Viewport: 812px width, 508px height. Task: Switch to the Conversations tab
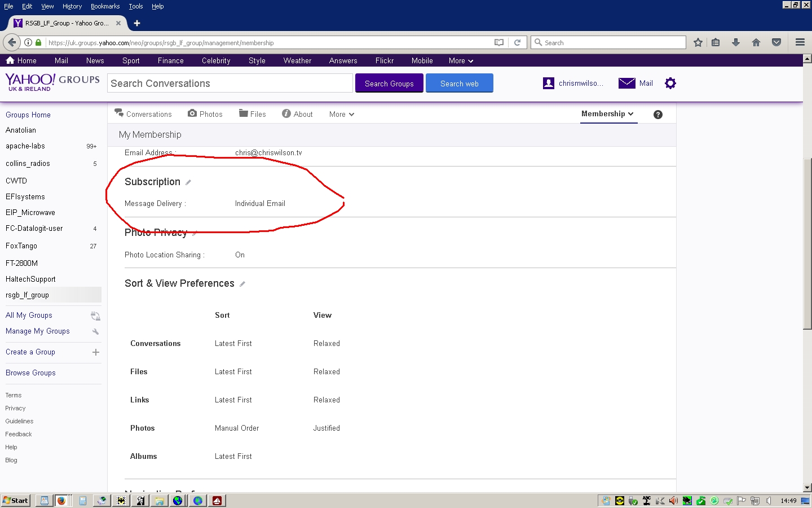(143, 114)
